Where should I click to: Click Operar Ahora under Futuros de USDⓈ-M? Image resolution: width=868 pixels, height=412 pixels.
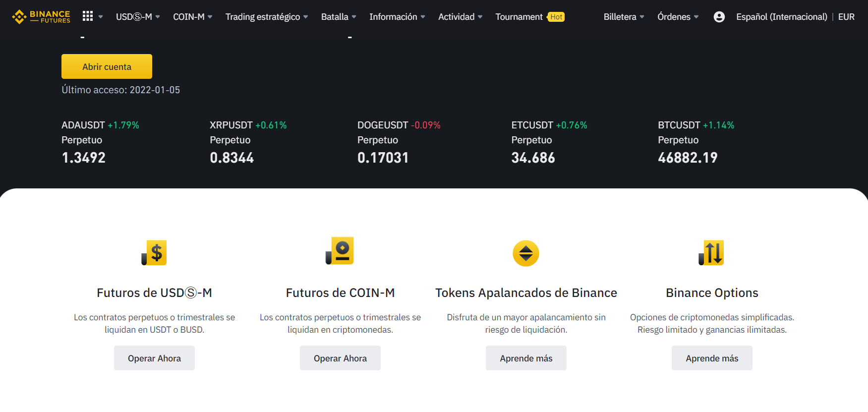(x=154, y=358)
